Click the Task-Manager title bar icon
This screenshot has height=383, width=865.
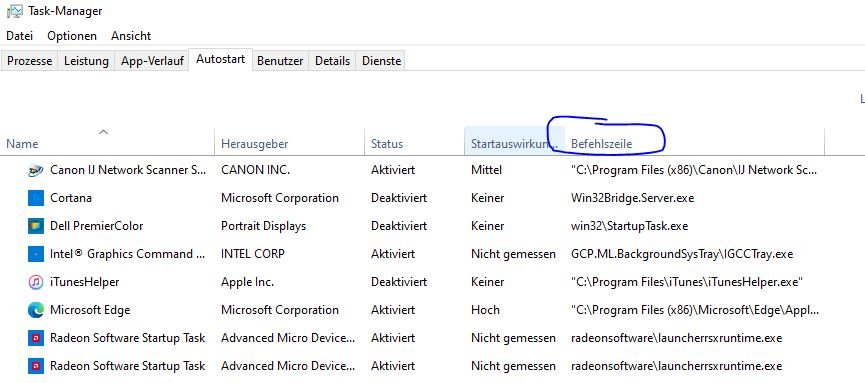14,11
